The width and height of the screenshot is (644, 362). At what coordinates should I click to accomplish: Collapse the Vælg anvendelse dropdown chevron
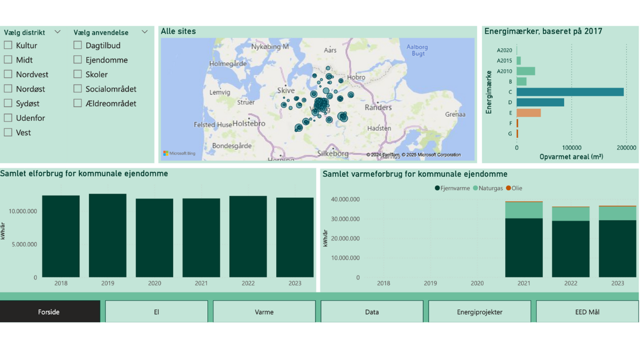coord(145,32)
